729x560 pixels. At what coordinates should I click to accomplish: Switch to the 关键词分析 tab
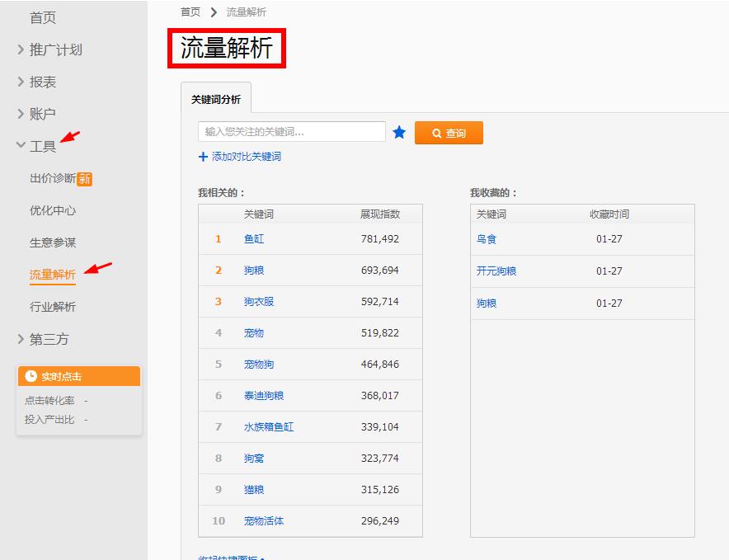click(217, 97)
